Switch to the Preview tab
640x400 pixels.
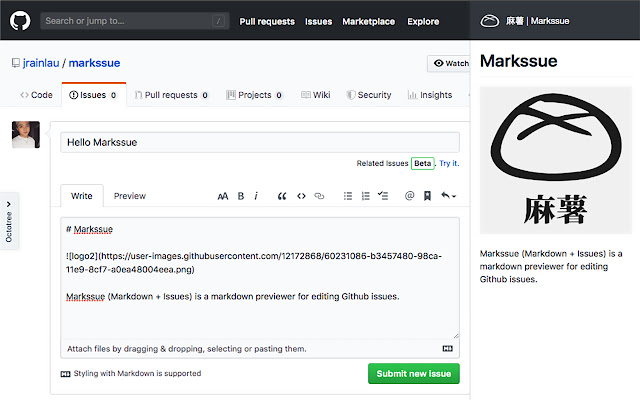(x=130, y=196)
